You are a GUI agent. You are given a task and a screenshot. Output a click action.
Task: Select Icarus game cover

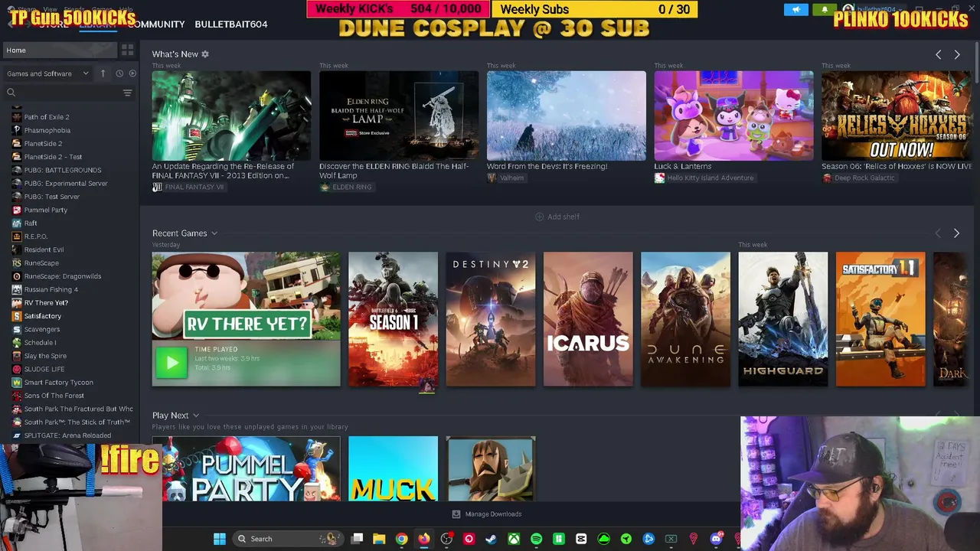click(x=588, y=319)
